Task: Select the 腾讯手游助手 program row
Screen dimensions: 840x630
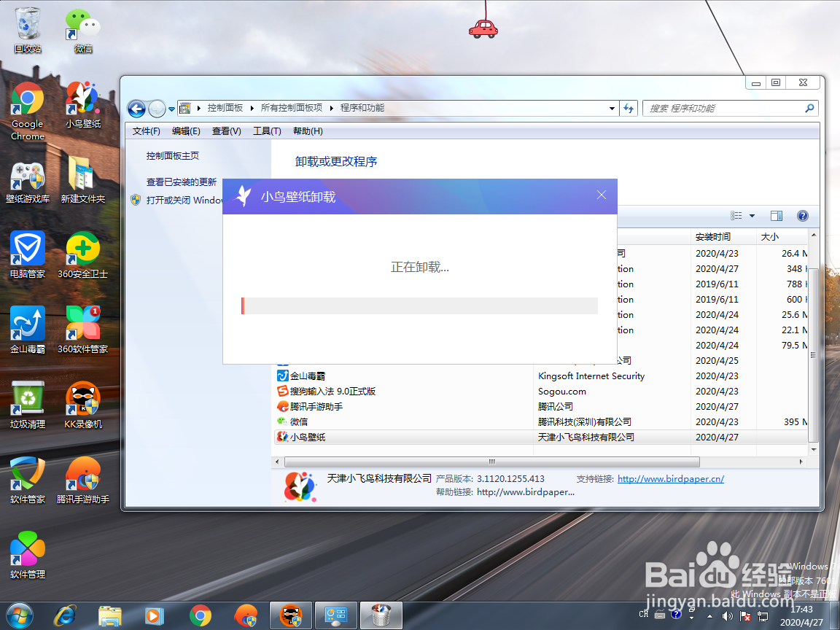Action: [x=541, y=407]
